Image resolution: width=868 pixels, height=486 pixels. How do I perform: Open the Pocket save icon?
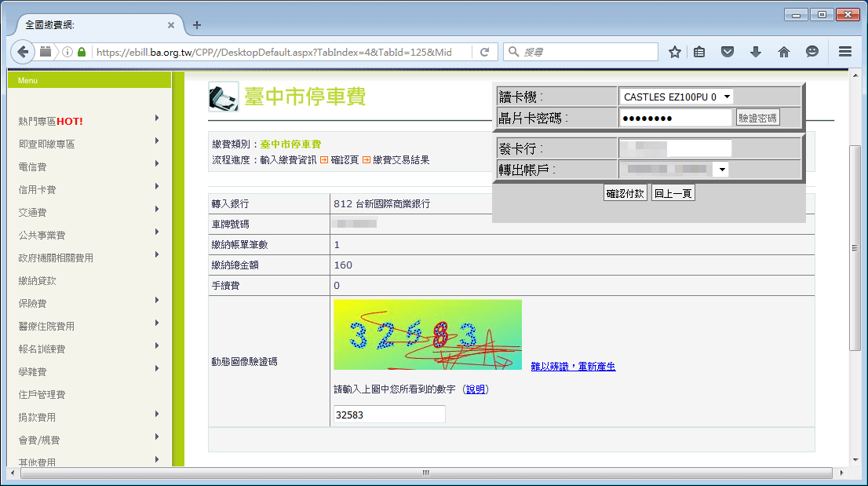pyautogui.click(x=727, y=51)
